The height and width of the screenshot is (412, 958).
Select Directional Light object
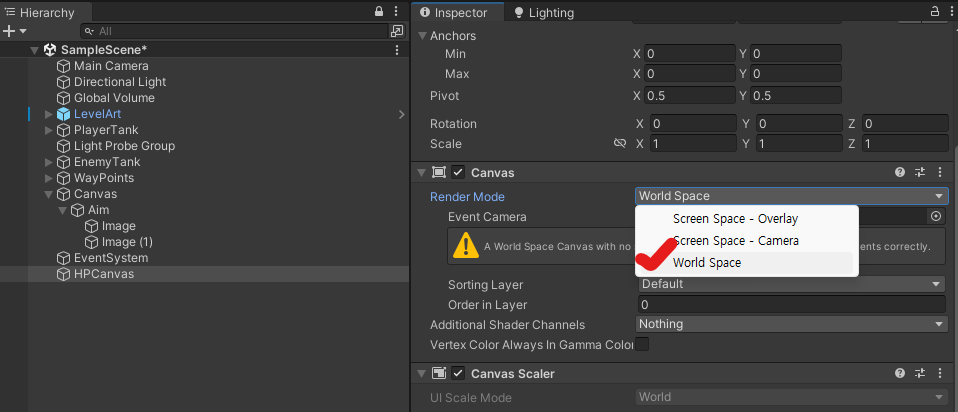click(120, 81)
